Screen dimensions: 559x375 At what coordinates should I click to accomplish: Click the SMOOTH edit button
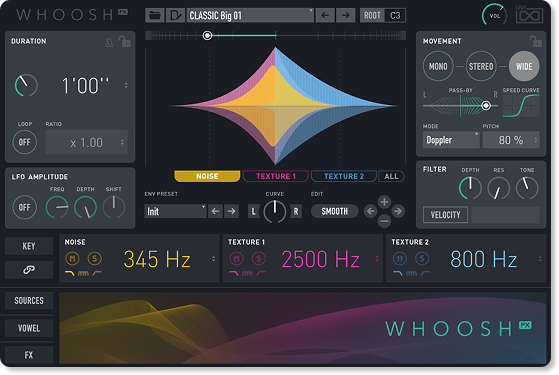pos(334,211)
